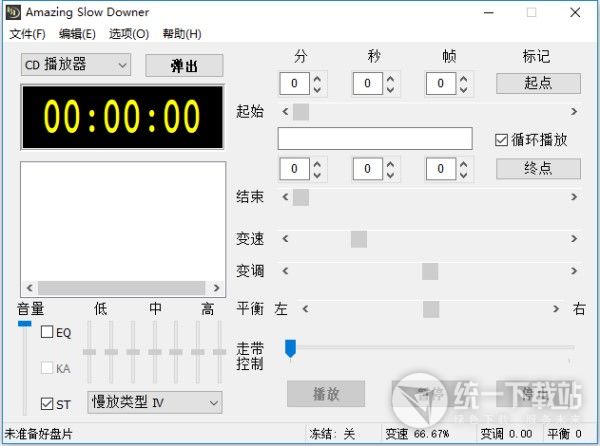
Task: Click right arrow of 变调 pitch slider
Action: point(574,271)
